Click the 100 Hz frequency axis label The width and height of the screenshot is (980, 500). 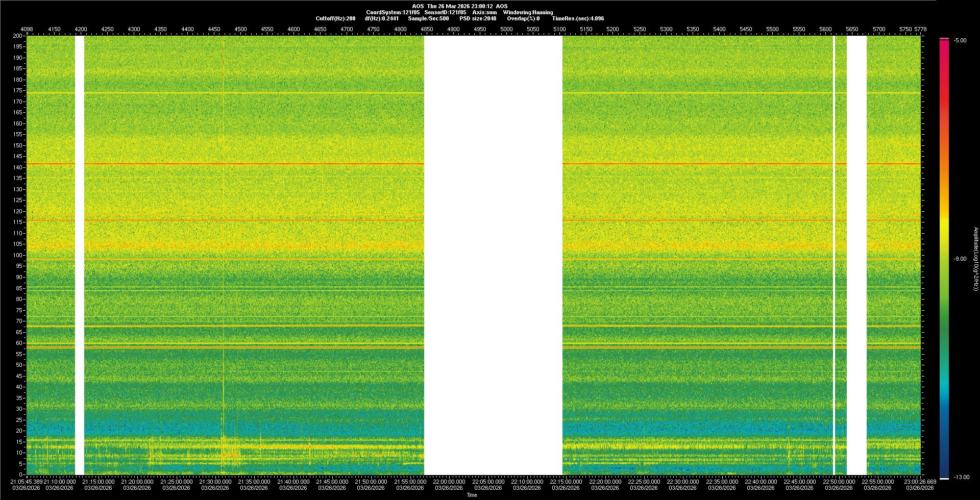point(18,255)
